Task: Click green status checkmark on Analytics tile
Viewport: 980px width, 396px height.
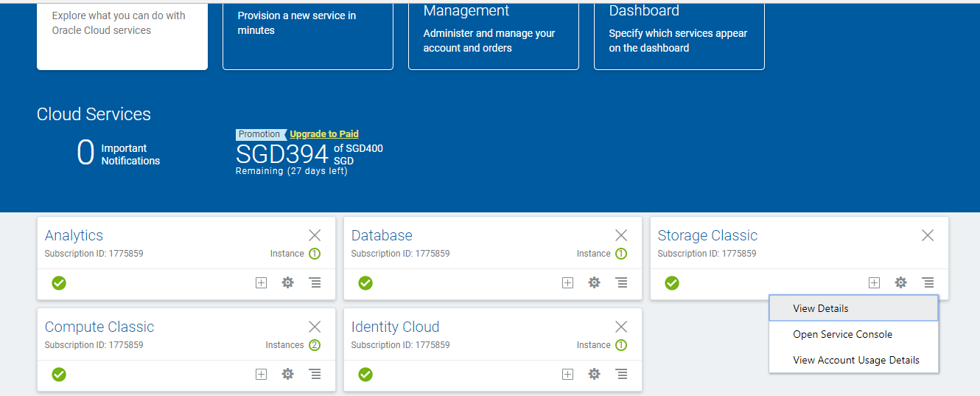Action: tap(59, 282)
